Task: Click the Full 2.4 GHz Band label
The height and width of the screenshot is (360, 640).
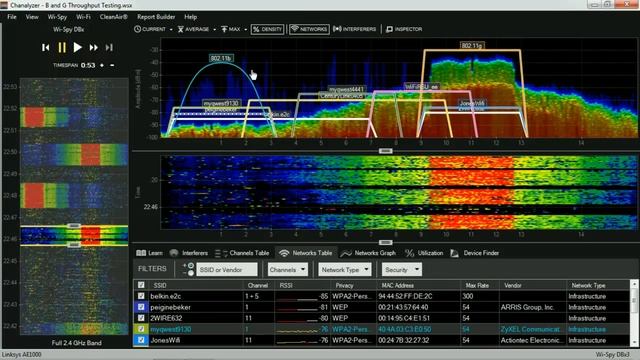Action: [76, 343]
